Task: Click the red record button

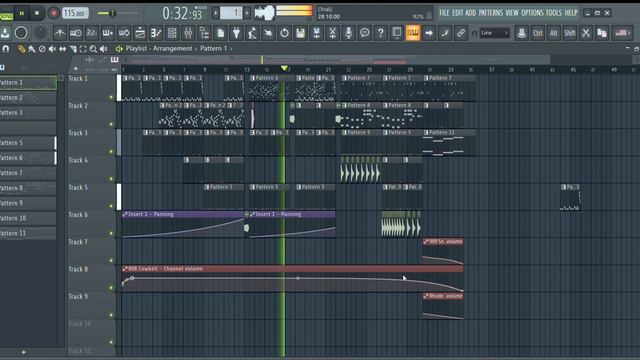Action: 53,13
